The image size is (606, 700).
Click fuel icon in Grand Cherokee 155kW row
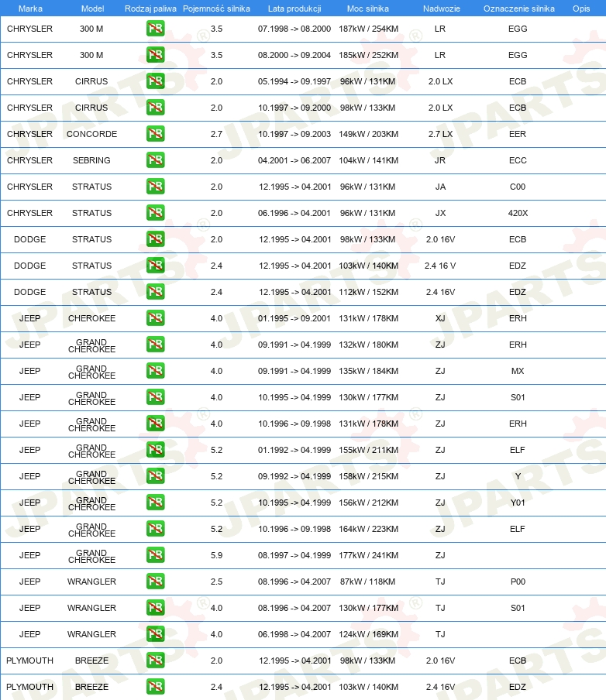coord(156,450)
